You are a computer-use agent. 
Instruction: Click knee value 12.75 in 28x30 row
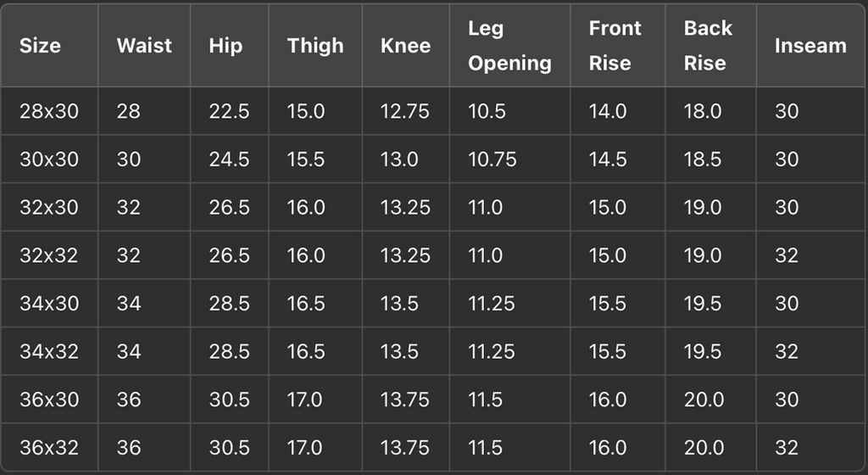point(405,111)
